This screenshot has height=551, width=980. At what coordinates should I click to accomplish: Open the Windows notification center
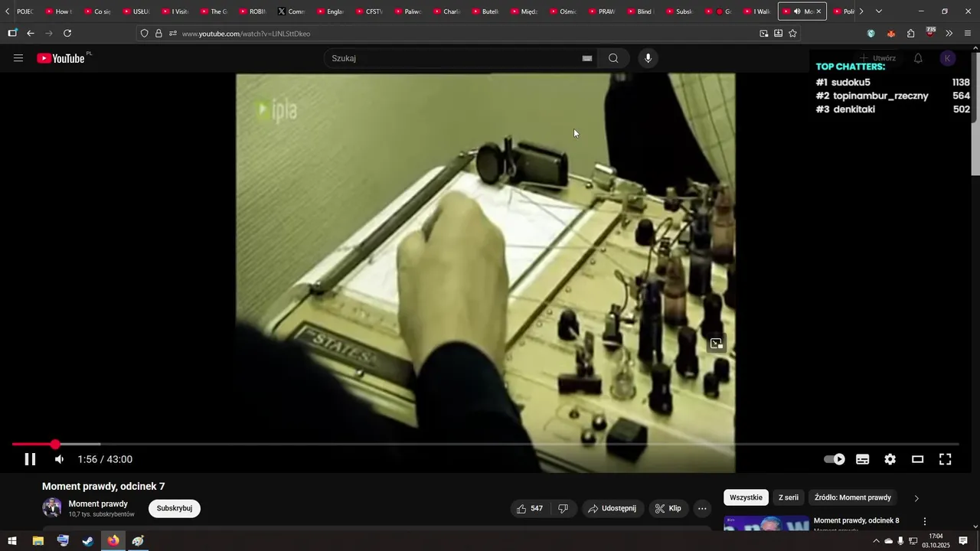click(963, 541)
